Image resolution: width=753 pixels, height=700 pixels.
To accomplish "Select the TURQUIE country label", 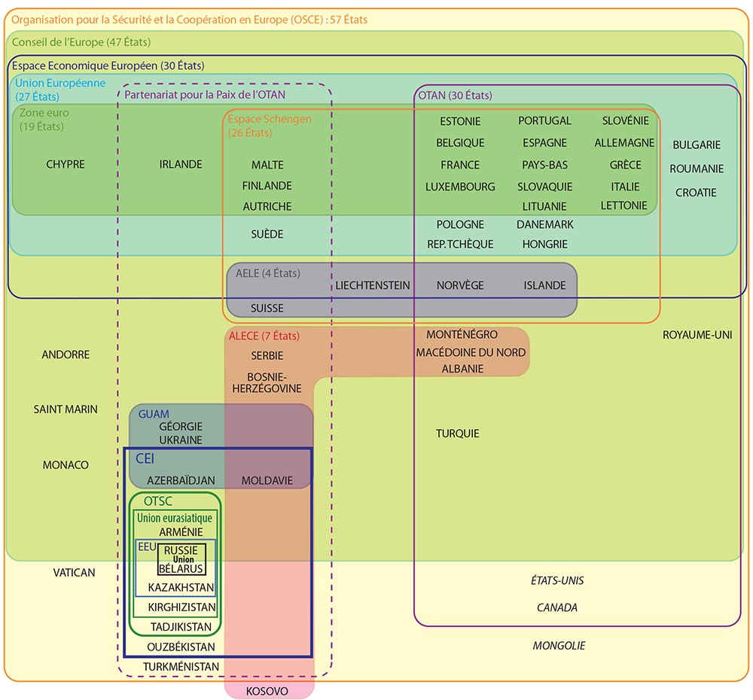I will click(458, 434).
